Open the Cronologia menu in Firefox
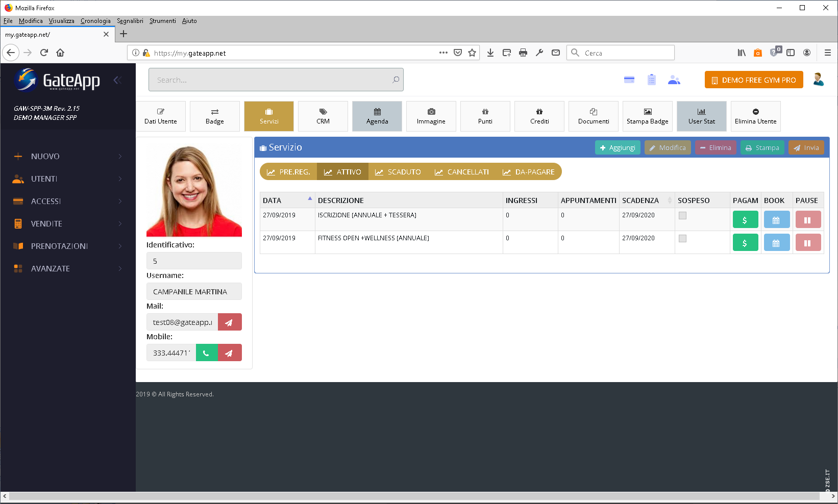The height and width of the screenshot is (504, 838). 95,21
